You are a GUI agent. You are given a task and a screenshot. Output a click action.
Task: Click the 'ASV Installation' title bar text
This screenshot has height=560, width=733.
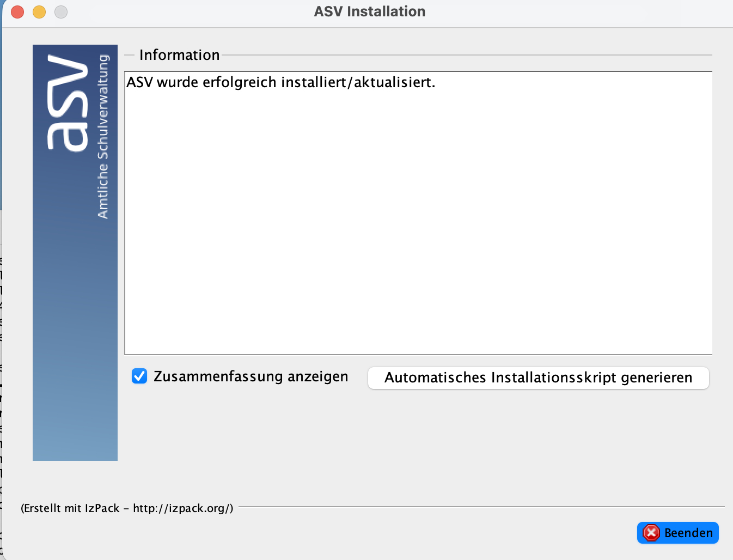pos(369,11)
